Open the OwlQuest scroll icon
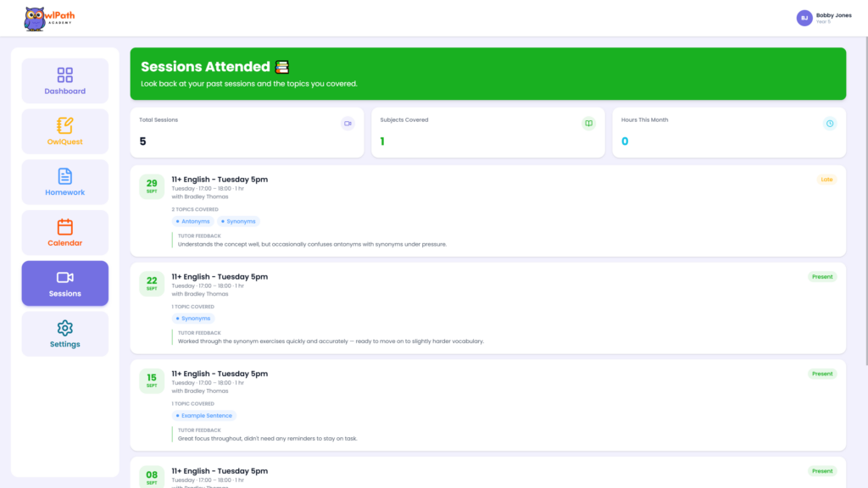 click(64, 125)
